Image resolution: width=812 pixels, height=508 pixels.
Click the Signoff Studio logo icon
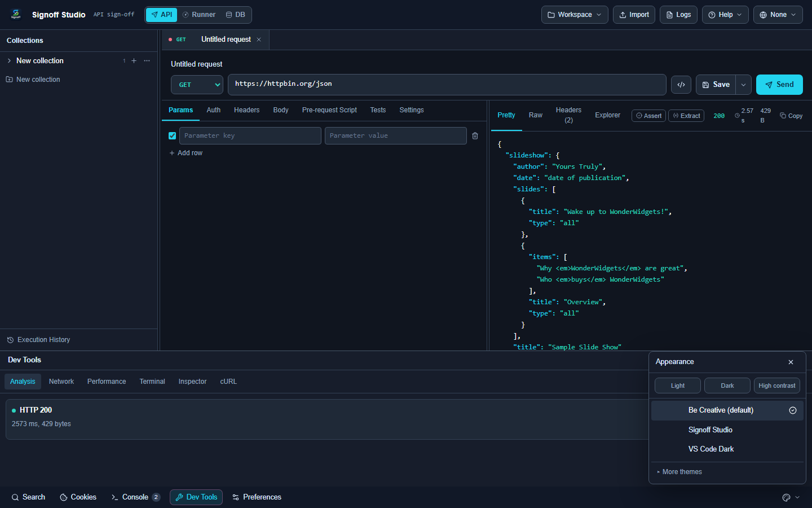[16, 15]
